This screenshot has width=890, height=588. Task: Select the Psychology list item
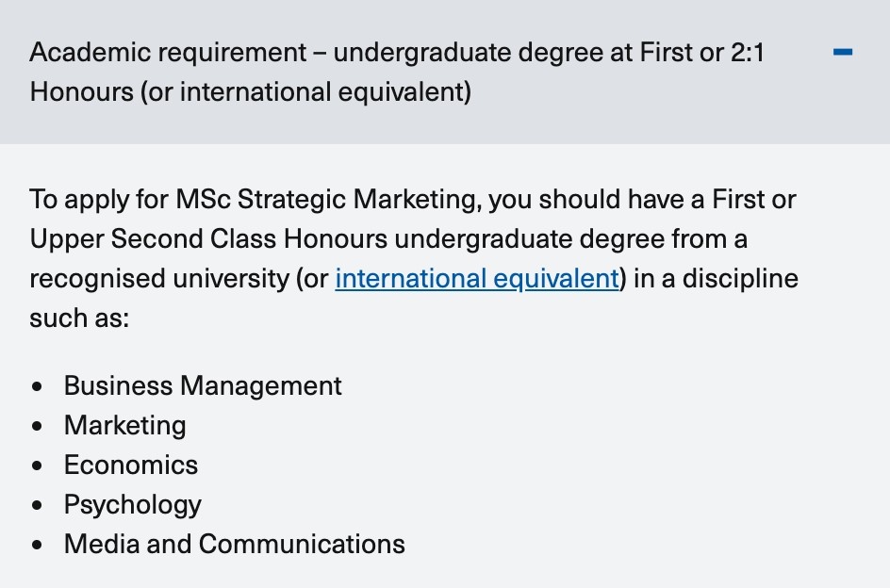coord(133,504)
